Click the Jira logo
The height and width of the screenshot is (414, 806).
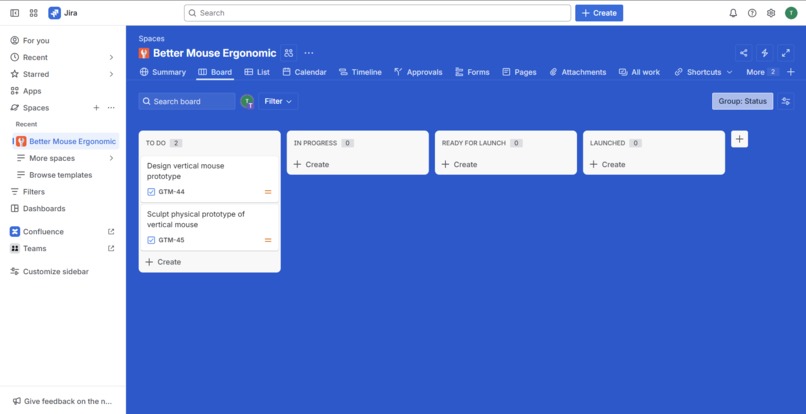[x=63, y=13]
